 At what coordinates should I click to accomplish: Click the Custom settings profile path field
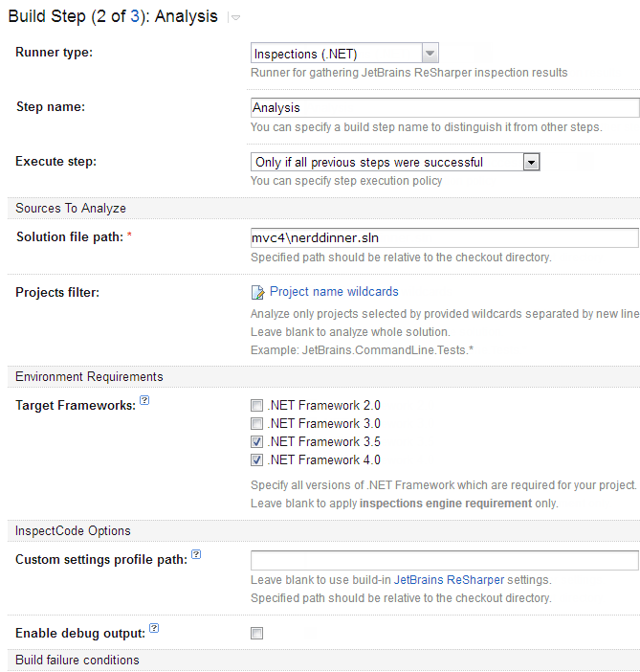(444, 560)
